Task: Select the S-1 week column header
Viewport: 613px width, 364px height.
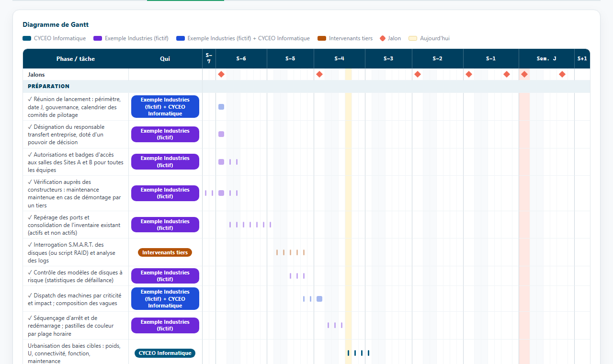Action: 491,59
